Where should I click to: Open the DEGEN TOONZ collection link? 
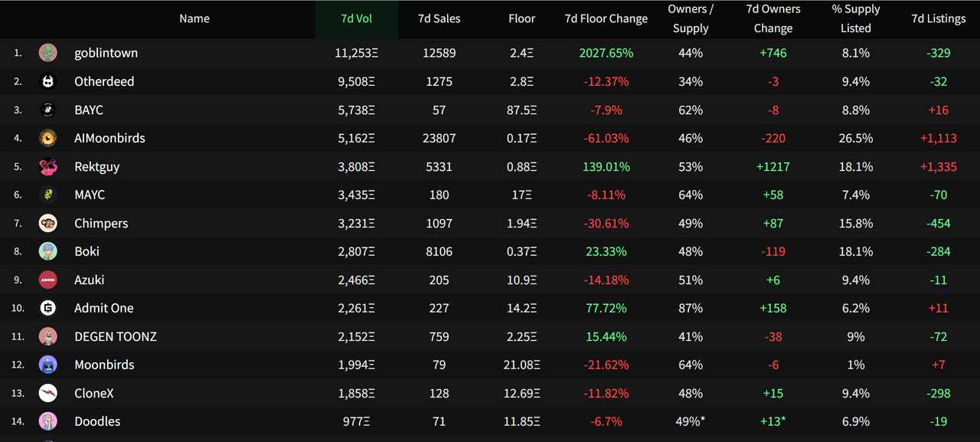[116, 336]
